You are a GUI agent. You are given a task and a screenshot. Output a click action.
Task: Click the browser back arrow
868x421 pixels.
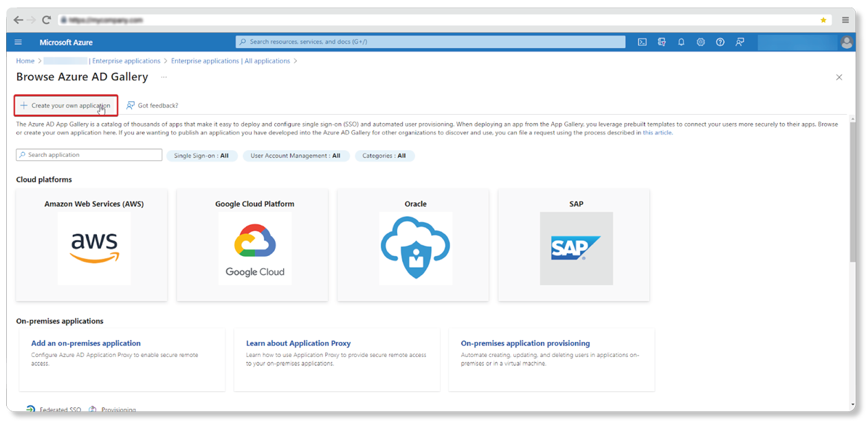tap(18, 20)
